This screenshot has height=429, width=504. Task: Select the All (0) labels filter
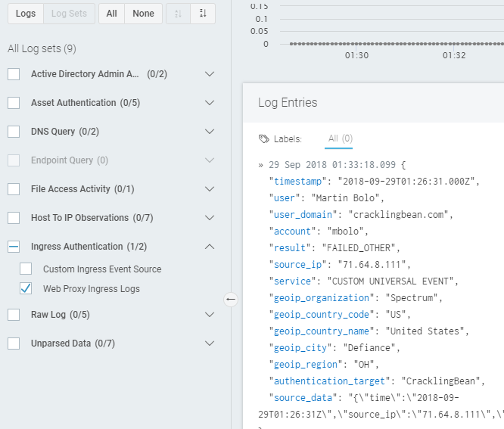coord(340,138)
